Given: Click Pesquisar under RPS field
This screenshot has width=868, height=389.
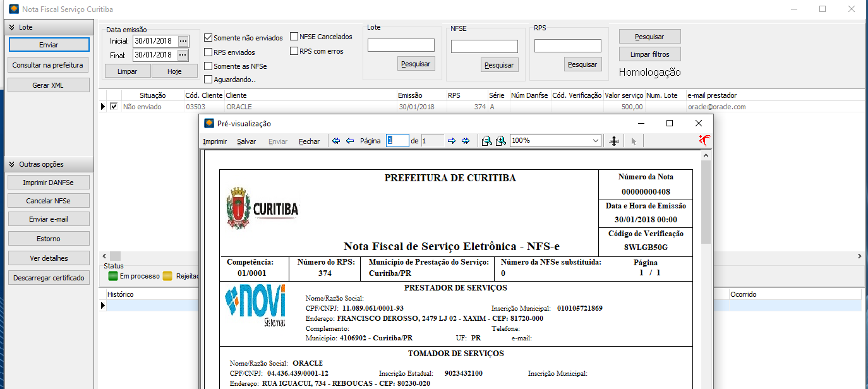Looking at the screenshot, I should 582,64.
